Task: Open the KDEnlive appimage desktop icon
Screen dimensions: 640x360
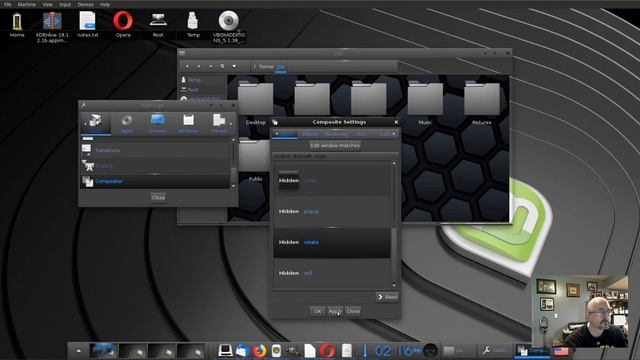Action: point(52,27)
